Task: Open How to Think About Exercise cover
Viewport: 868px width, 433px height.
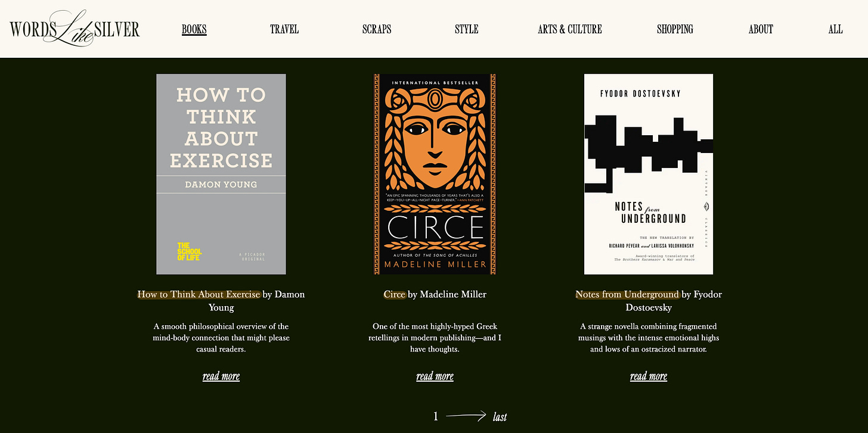Action: [x=221, y=174]
